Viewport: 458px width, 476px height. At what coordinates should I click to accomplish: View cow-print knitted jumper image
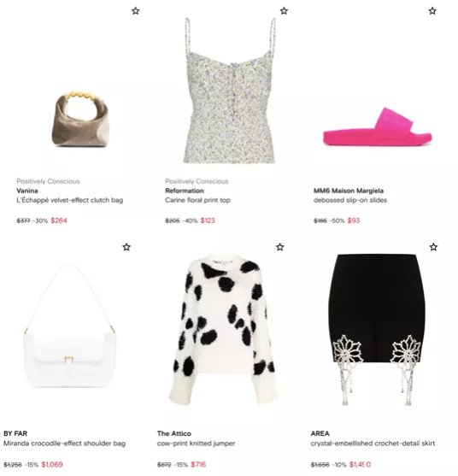pos(222,329)
